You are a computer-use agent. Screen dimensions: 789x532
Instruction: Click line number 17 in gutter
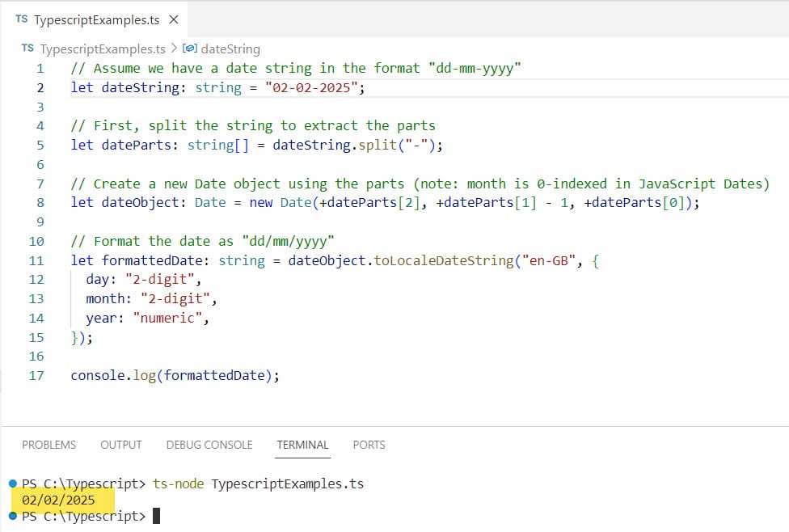[36, 376]
